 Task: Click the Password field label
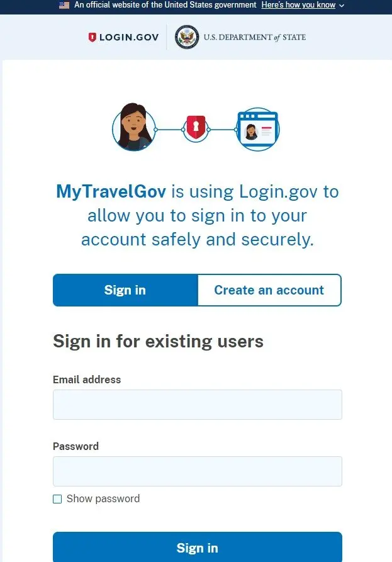click(76, 446)
